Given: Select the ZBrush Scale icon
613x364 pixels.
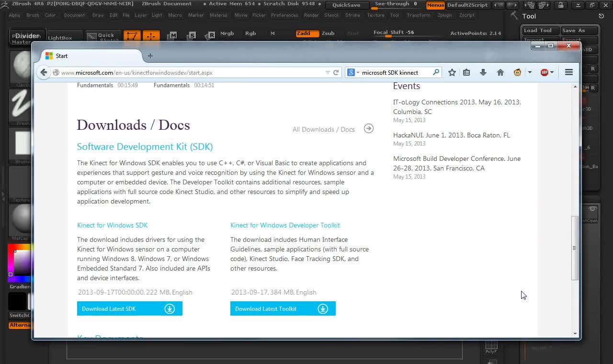Looking at the screenshot, I should point(192,36).
